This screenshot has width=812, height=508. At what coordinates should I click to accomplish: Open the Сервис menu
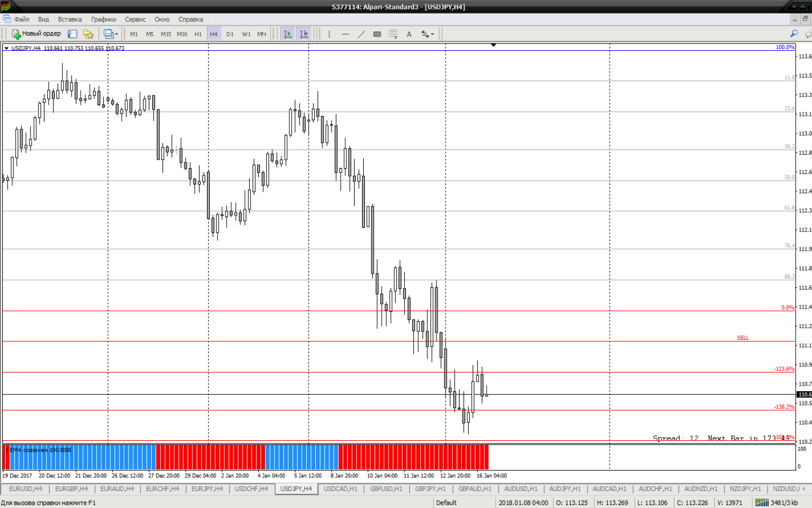(135, 19)
